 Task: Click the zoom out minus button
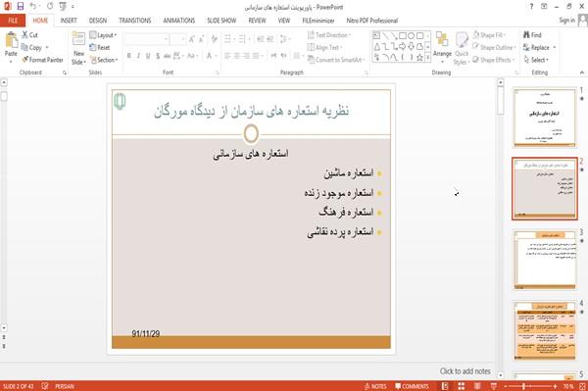pos(506,386)
